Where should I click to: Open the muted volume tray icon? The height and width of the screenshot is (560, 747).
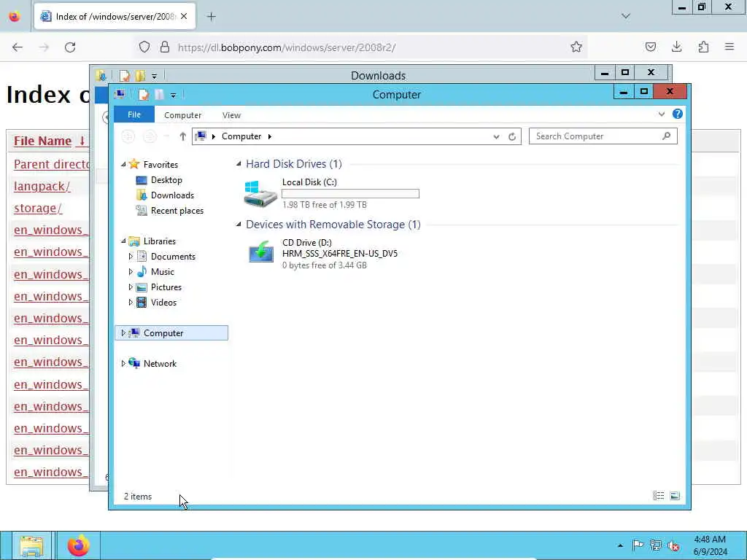673,545
